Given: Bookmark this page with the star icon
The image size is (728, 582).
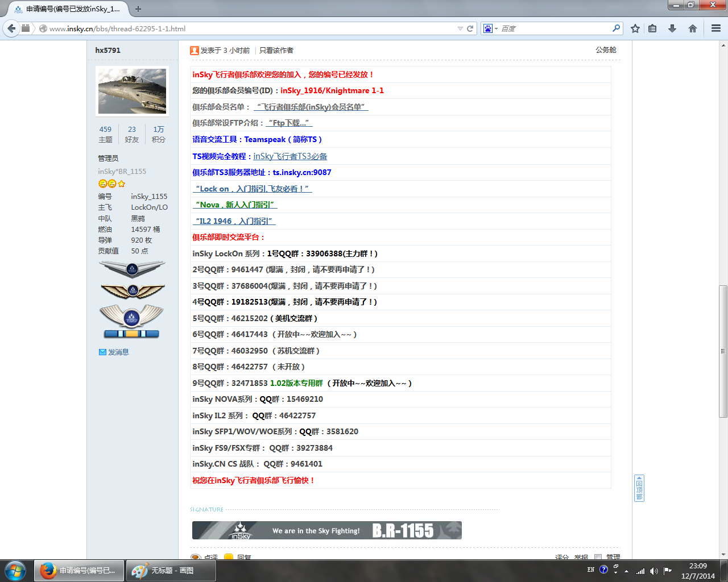Looking at the screenshot, I should coord(635,28).
